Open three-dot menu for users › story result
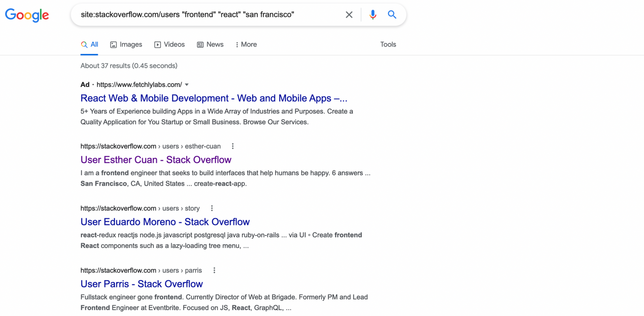Image resolution: width=644 pixels, height=316 pixels. pyautogui.click(x=212, y=208)
